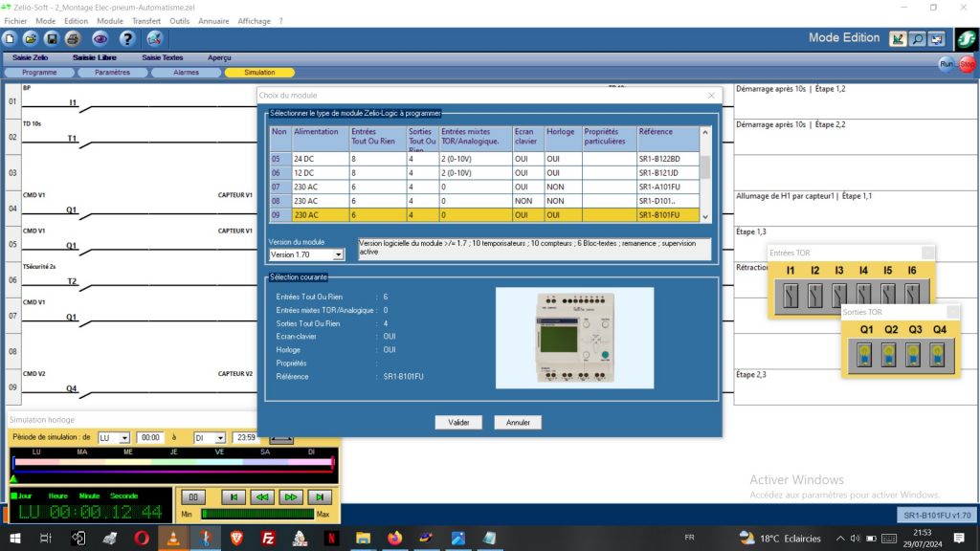
Task: Click Valider to confirm module choice
Action: (458, 422)
